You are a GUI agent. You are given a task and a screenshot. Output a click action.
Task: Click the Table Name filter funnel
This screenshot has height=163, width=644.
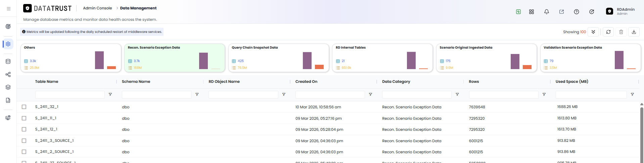click(x=110, y=95)
